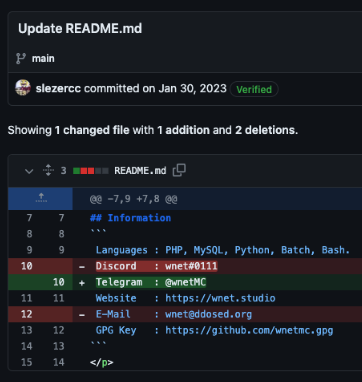Click the ## Information line

130,218
